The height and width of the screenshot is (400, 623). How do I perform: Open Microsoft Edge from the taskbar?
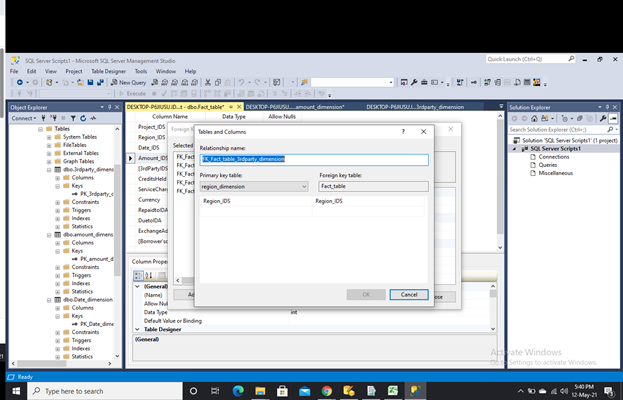238,391
